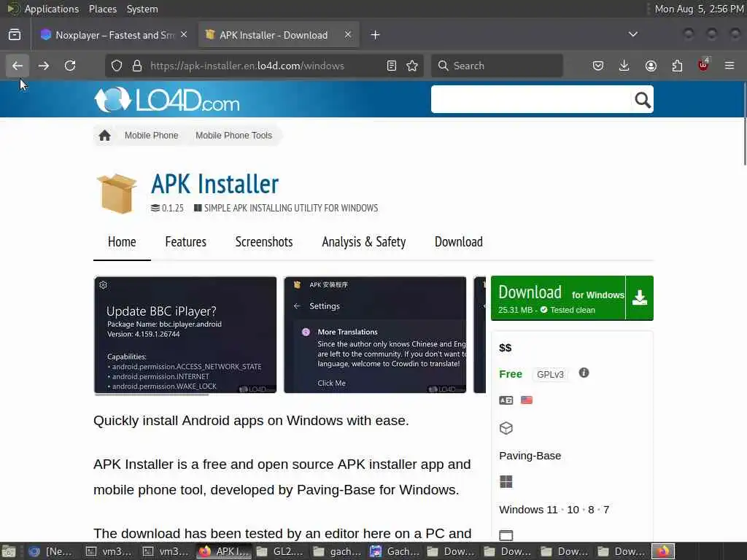This screenshot has width=747, height=560.
Task: Go forward with the browser forward arrow
Action: 44,66
